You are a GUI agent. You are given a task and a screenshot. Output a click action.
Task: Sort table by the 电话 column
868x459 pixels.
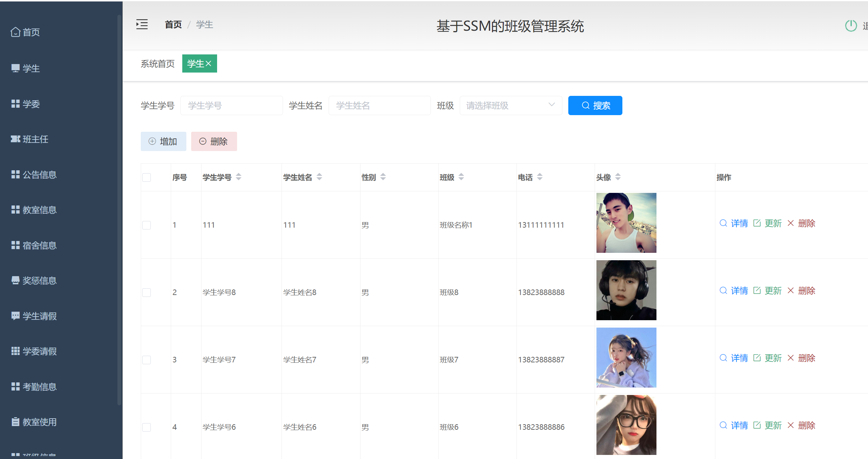[539, 177]
